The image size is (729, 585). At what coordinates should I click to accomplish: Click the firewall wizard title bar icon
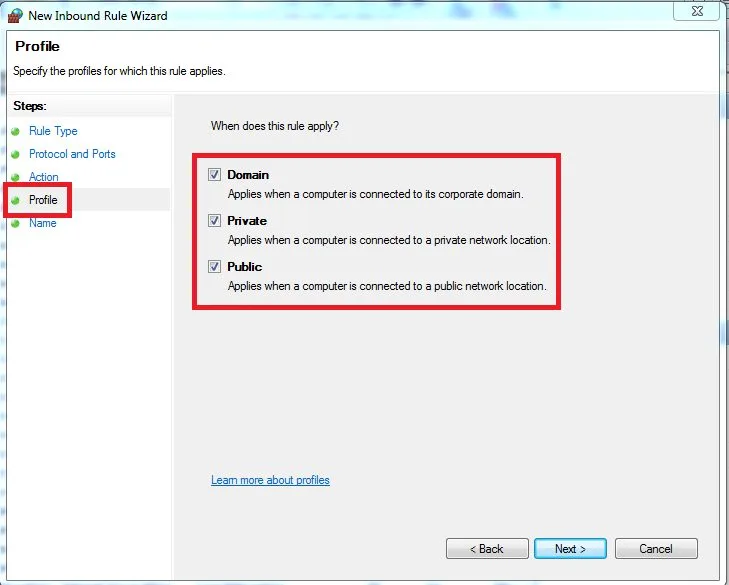pos(15,15)
